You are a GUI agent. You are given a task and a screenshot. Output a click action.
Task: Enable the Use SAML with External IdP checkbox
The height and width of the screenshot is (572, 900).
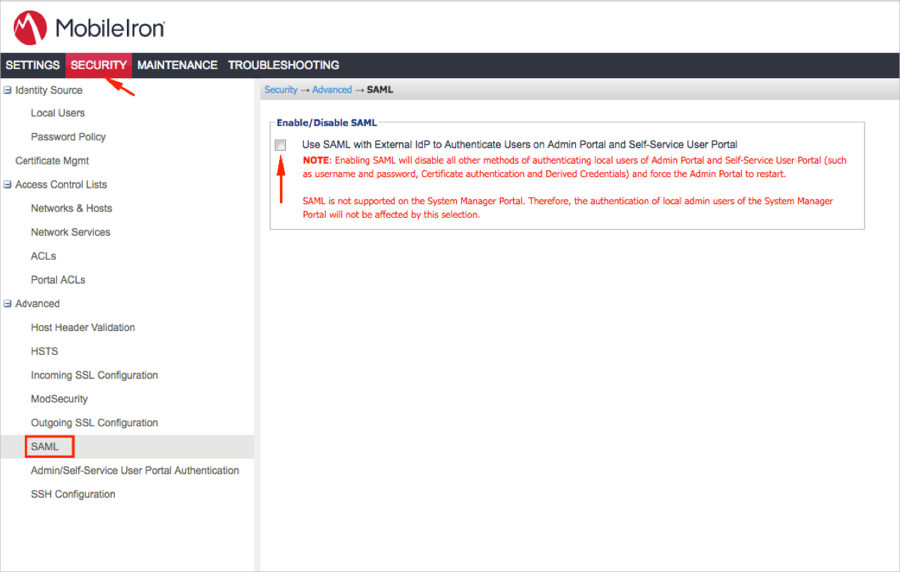click(281, 145)
